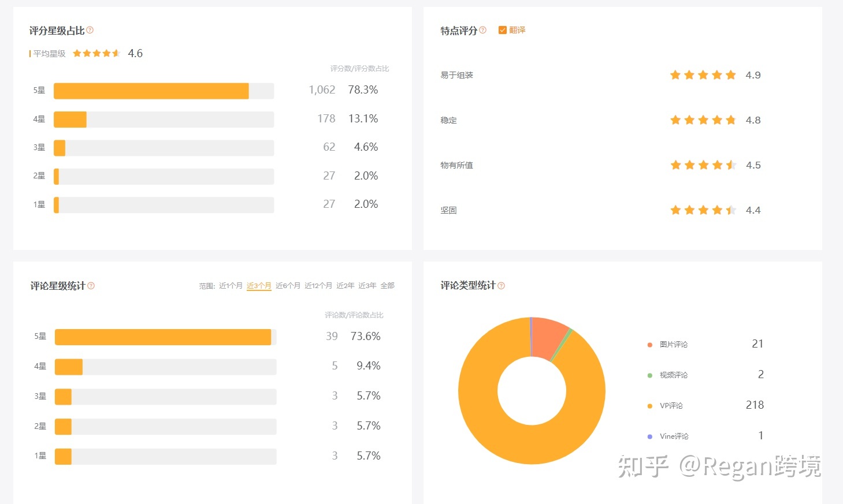Click the 5星 bar in 评分星级占比
The width and height of the screenshot is (843, 504).
coord(151,91)
